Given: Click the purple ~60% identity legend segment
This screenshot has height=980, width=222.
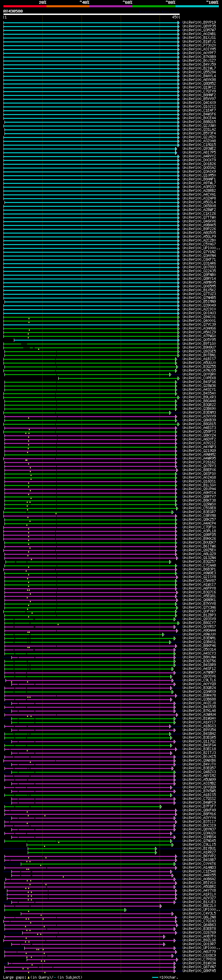Looking at the screenshot, I should [111, 6].
